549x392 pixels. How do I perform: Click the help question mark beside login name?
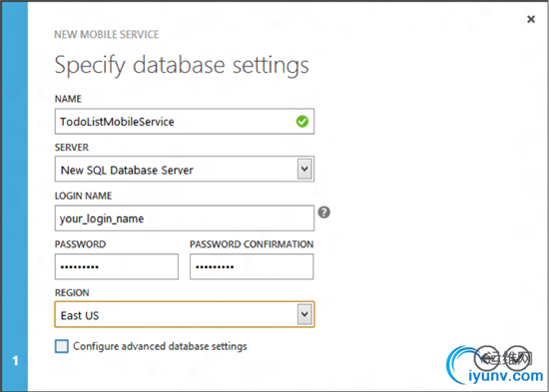pos(323,212)
